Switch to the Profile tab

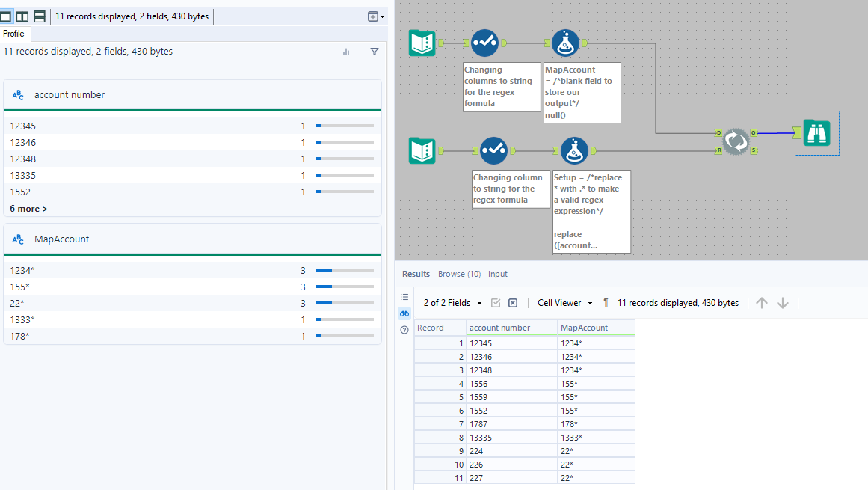click(x=13, y=34)
